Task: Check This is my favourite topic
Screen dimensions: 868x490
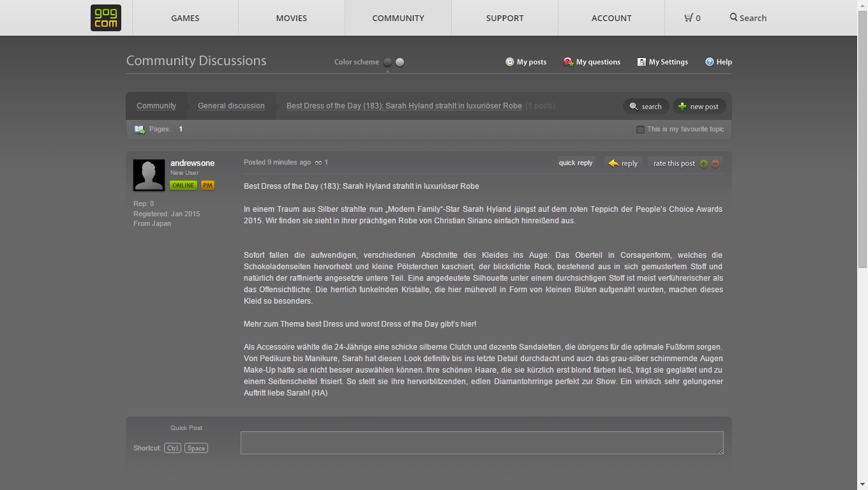Action: [x=640, y=130]
